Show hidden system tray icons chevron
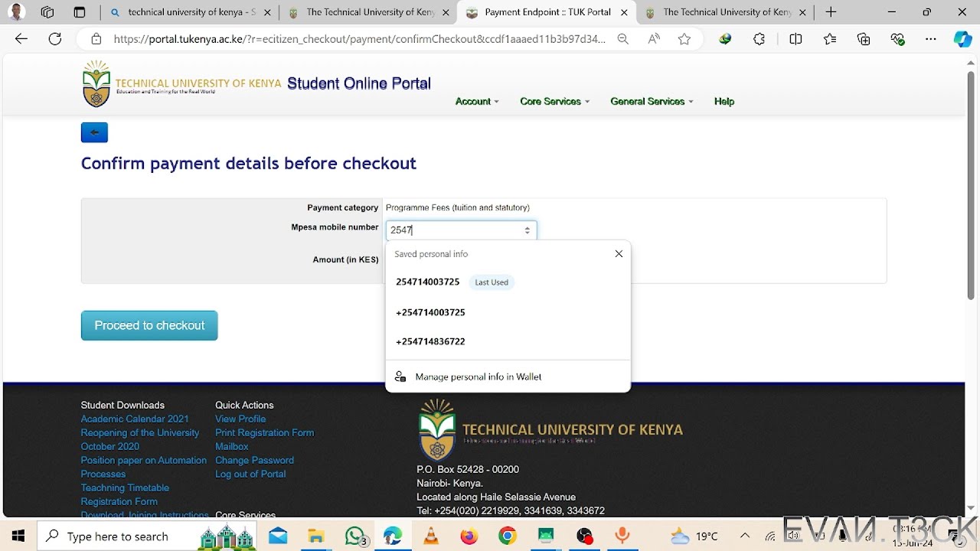This screenshot has height=551, width=980. (x=745, y=536)
